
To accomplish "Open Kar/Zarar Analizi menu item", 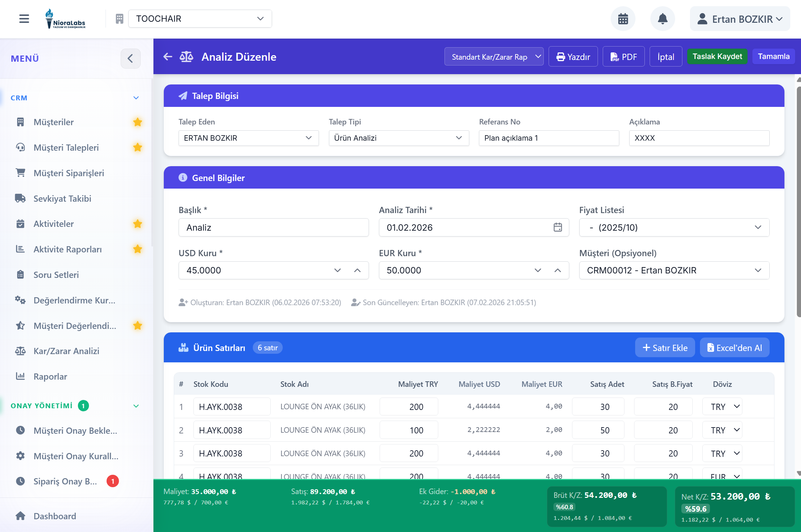I will 66,351.
